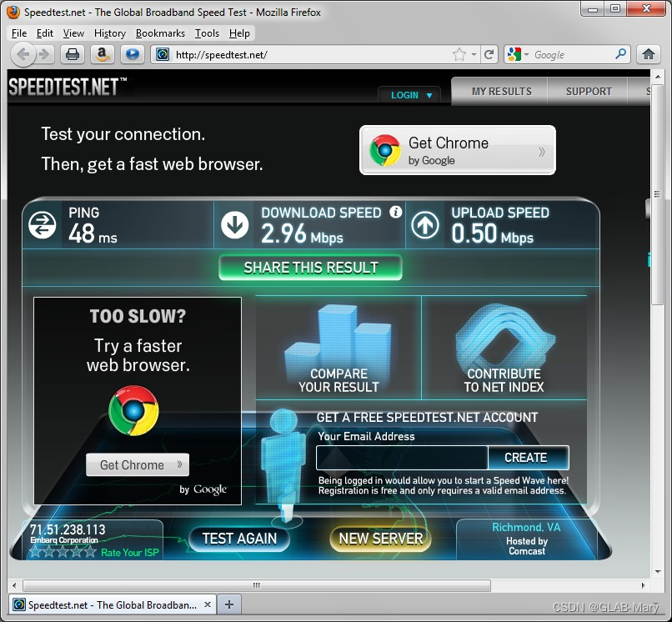672x622 pixels.
Task: Open Compare Your Result bar chart tile
Action: [x=339, y=348]
